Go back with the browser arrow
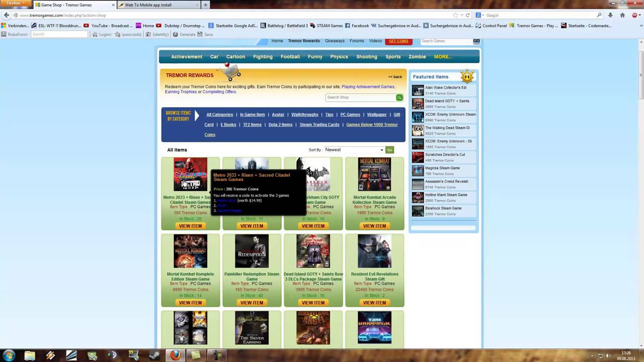644x362 pixels. point(7,15)
